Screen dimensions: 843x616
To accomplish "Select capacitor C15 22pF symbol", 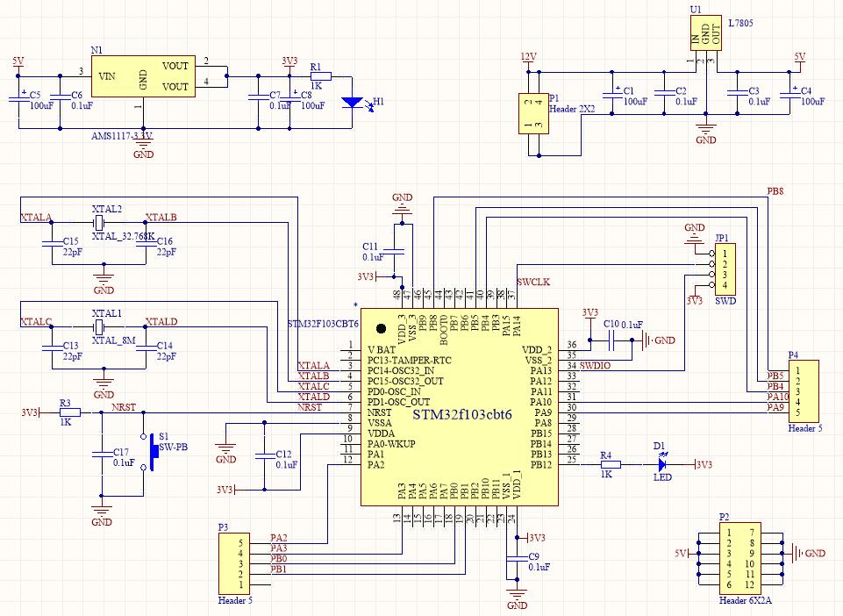I will click(52, 243).
